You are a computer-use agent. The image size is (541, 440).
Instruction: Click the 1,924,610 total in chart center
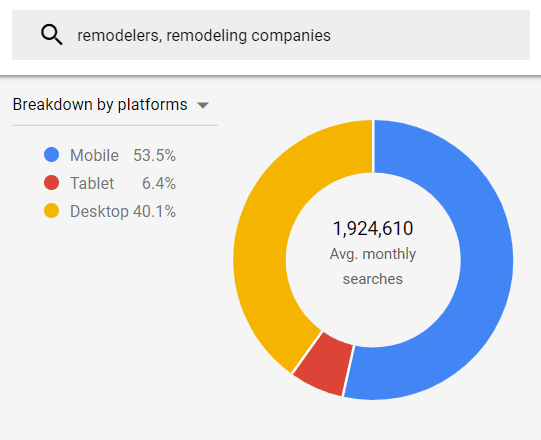[x=373, y=228]
